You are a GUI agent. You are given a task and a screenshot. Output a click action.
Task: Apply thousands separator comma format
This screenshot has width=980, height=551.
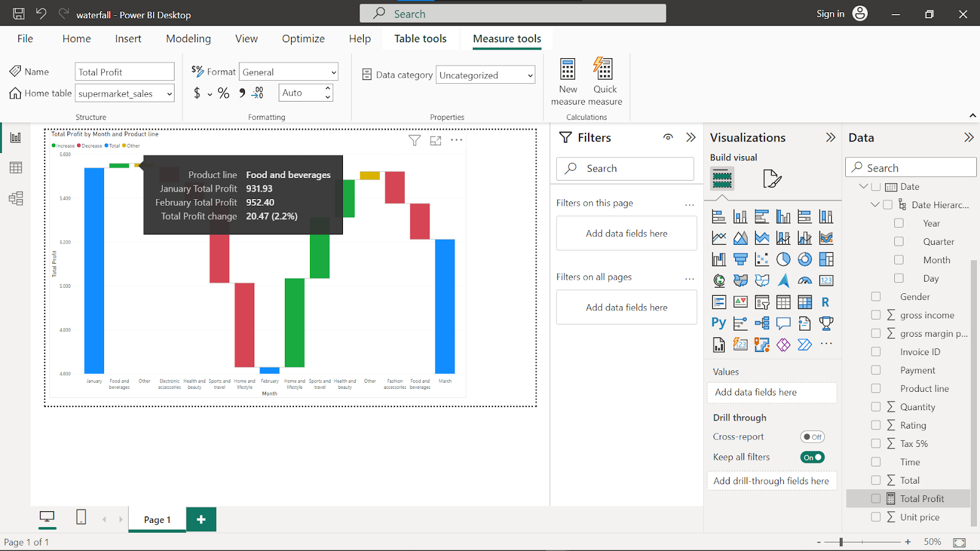[x=242, y=92]
